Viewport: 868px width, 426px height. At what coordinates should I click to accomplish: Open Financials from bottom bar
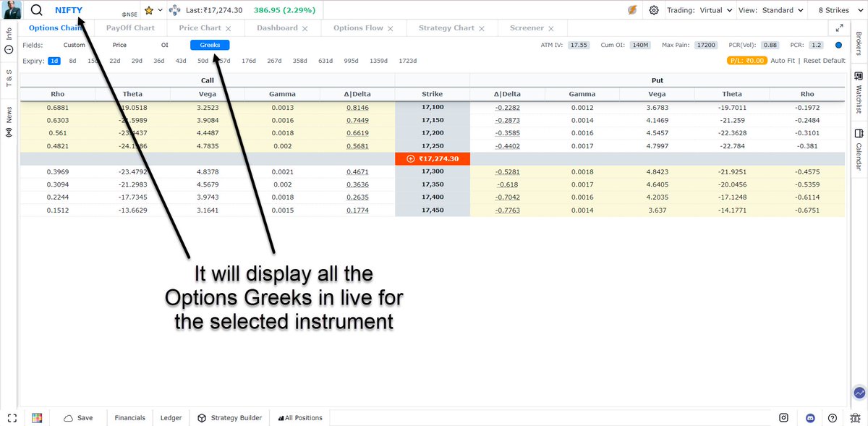[x=129, y=418]
